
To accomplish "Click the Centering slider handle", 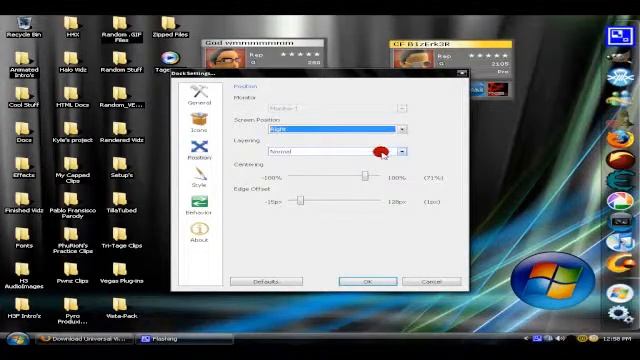I will click(365, 176).
